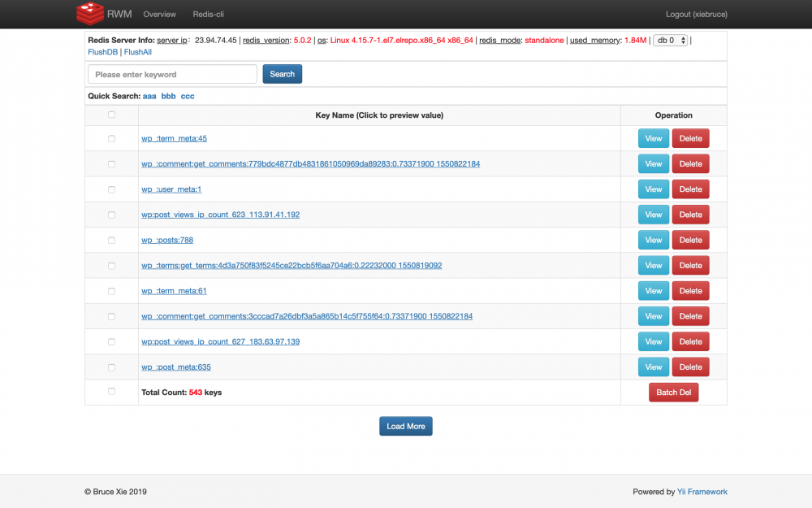This screenshot has height=508, width=812.
Task: Quick search for ccc
Action: coord(188,96)
